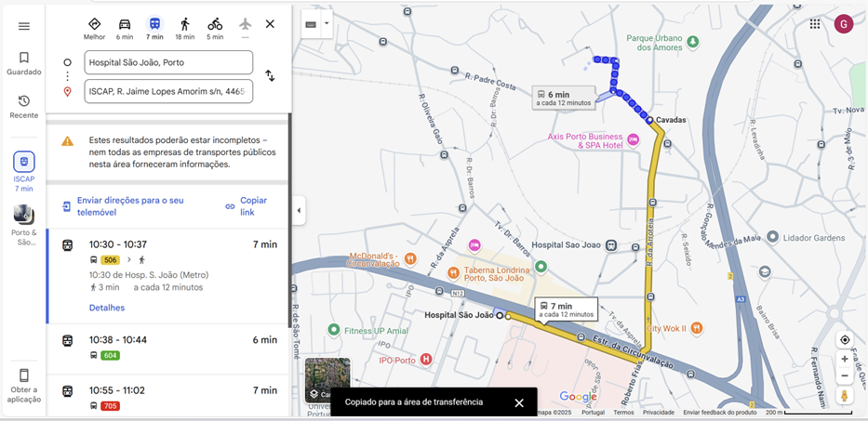This screenshot has width=868, height=421.
Task: Edit the Hospital São João origin field
Action: pyautogui.click(x=168, y=62)
